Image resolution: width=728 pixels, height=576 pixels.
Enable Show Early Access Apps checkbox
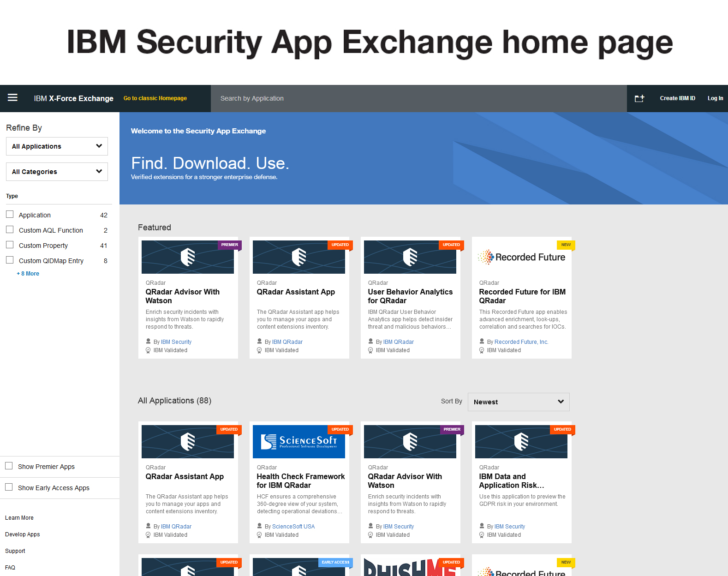point(9,487)
